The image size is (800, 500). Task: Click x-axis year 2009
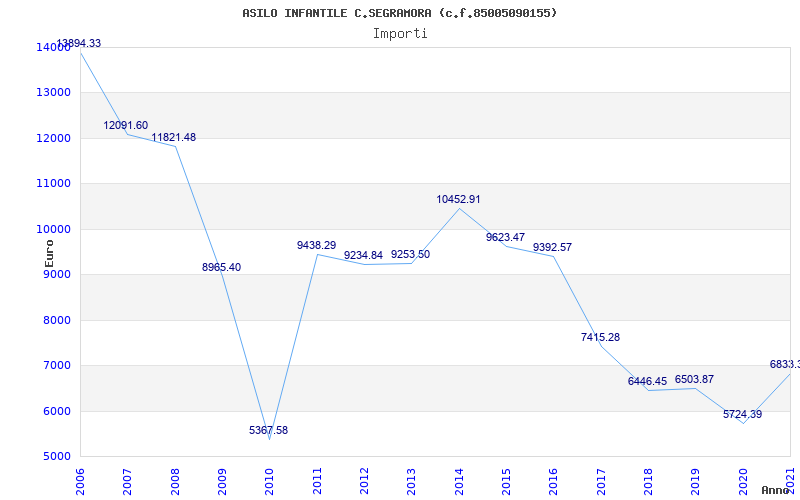pyautogui.click(x=222, y=481)
